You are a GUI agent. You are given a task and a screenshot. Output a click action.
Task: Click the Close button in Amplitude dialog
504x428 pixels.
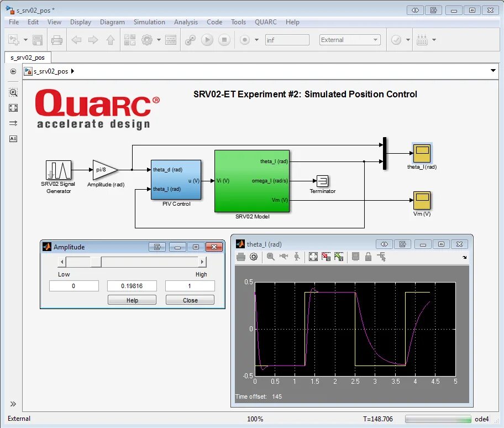(x=190, y=300)
